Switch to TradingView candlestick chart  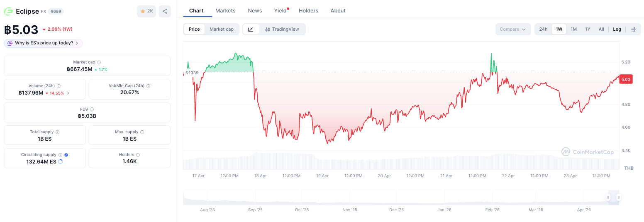pyautogui.click(x=282, y=29)
